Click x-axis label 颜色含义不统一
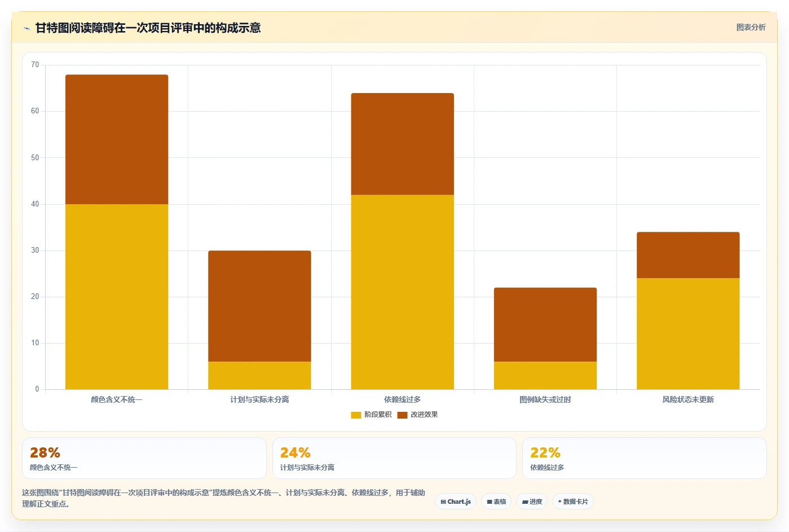The height and width of the screenshot is (532, 789). pos(117,399)
